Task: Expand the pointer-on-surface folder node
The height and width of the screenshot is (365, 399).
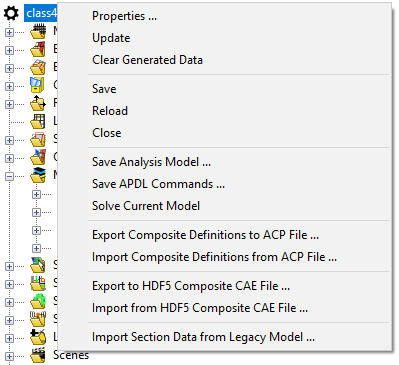Action: [x=9, y=266]
